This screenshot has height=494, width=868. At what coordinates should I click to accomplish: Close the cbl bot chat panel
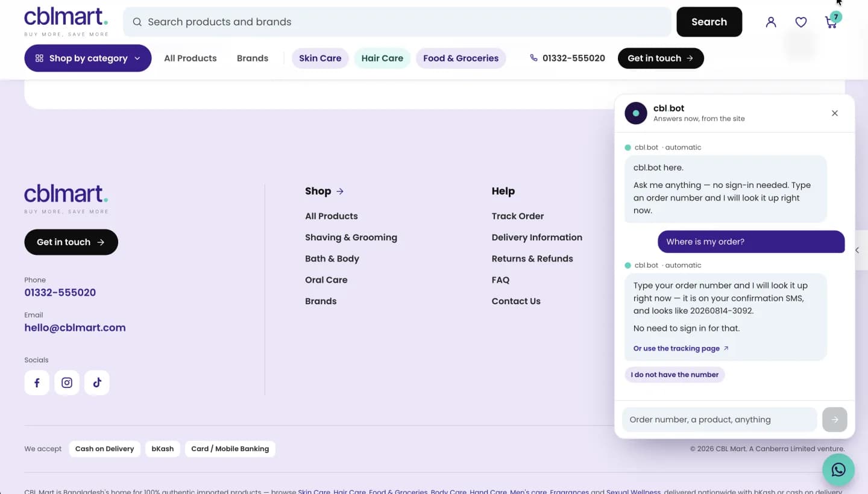pos(835,113)
